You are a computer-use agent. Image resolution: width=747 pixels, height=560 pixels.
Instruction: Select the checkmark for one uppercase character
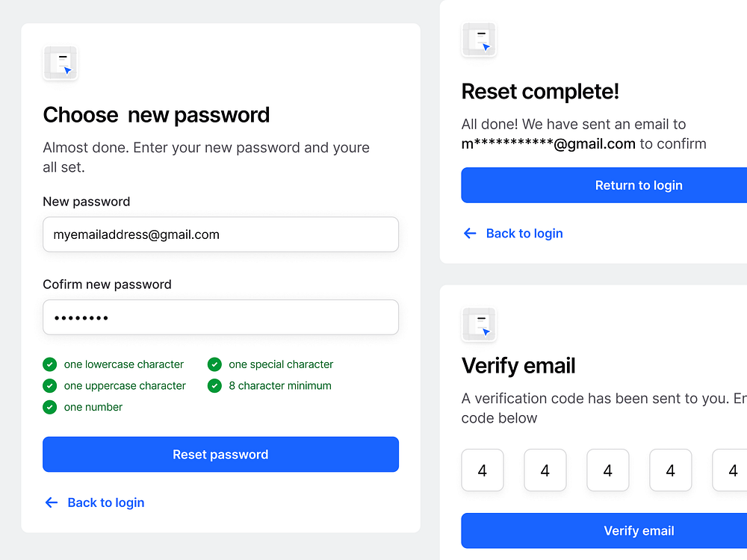click(x=49, y=385)
